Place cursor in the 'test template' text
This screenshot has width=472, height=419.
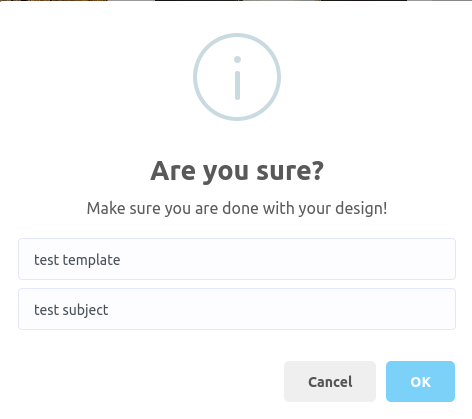(77, 260)
